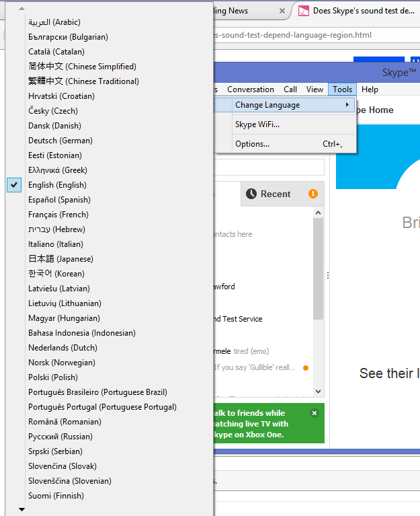Select Português Brasileiro (Portuguese Brazil)

click(97, 392)
